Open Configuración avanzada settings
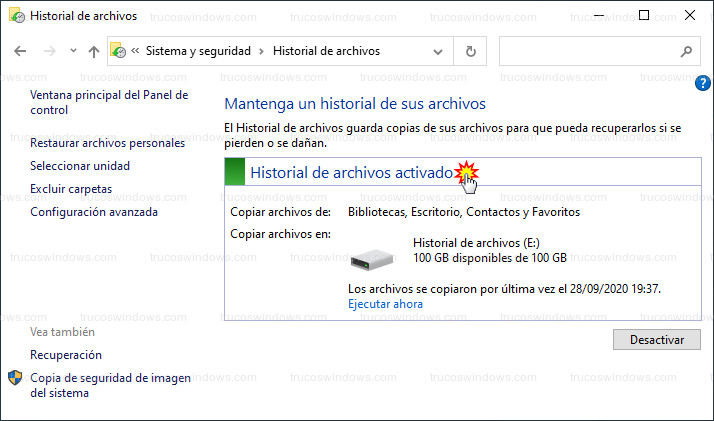The width and height of the screenshot is (714, 421). pos(94,212)
